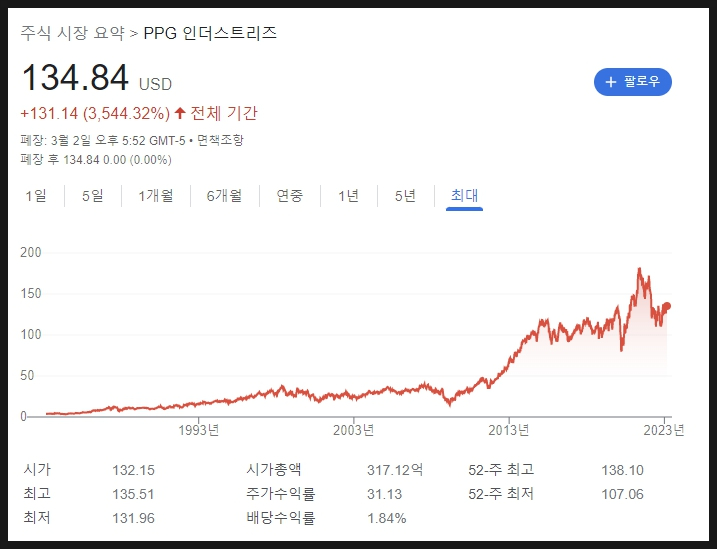Click the +131.14 (3,544.32%) change text

95,113
